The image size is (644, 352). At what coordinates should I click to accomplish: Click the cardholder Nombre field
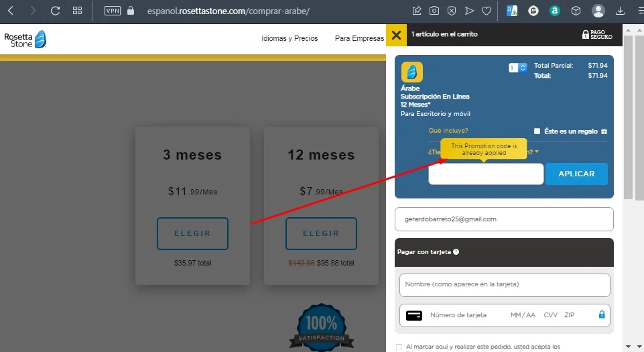[x=505, y=285]
